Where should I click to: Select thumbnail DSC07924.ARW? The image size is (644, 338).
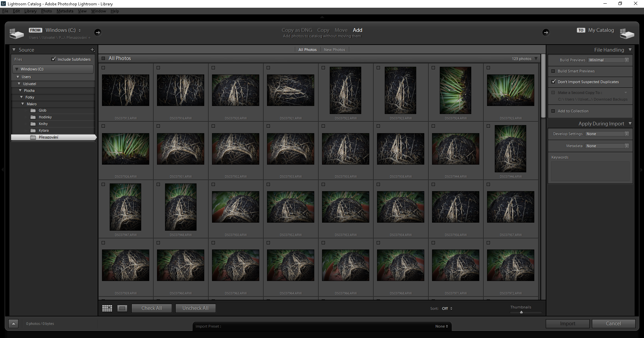click(x=455, y=90)
